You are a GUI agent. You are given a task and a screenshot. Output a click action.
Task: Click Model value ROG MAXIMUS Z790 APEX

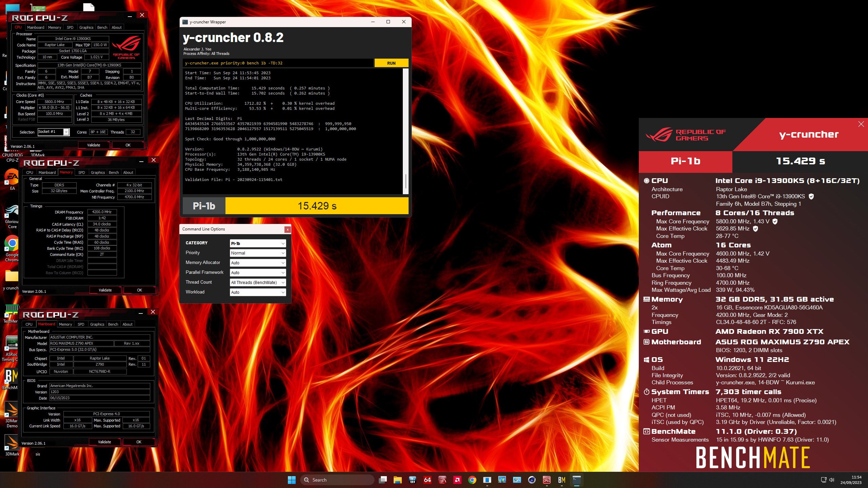click(81, 343)
